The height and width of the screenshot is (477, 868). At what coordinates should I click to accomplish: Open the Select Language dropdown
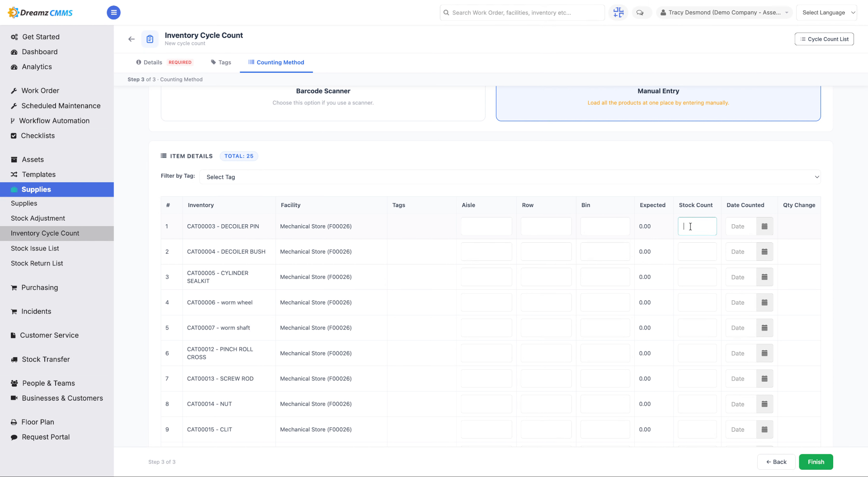826,13
